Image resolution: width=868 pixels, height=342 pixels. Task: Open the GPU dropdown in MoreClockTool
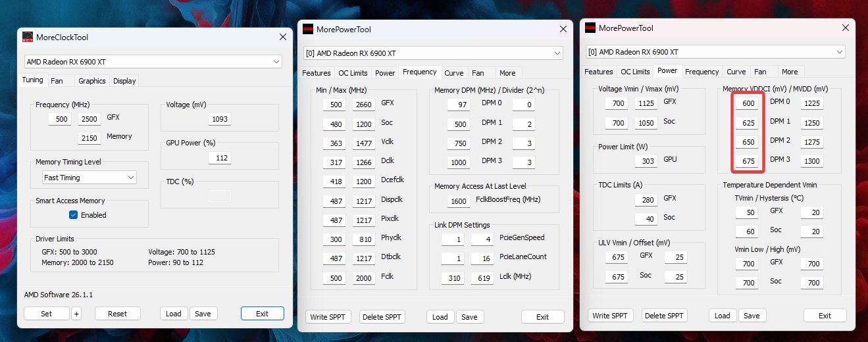click(x=152, y=62)
